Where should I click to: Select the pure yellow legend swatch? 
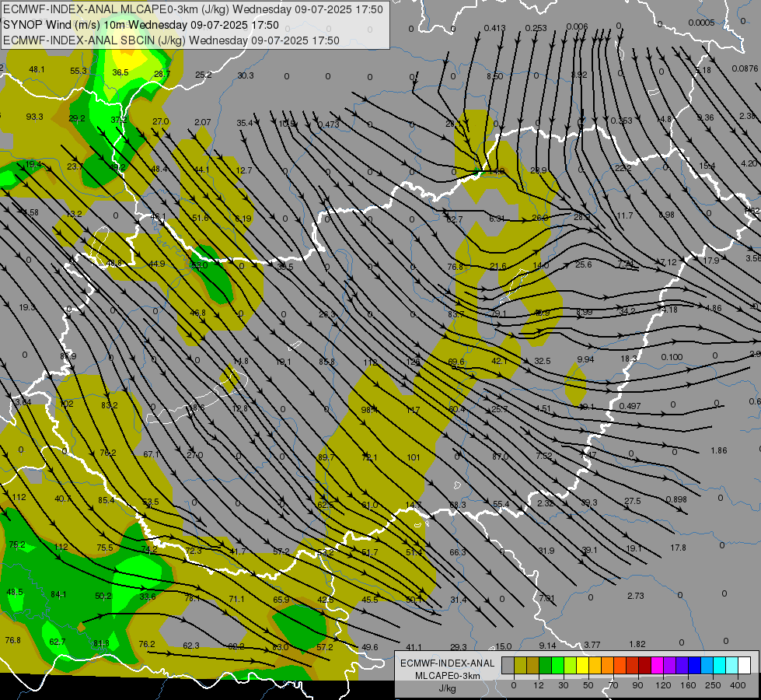pyautogui.click(x=582, y=665)
